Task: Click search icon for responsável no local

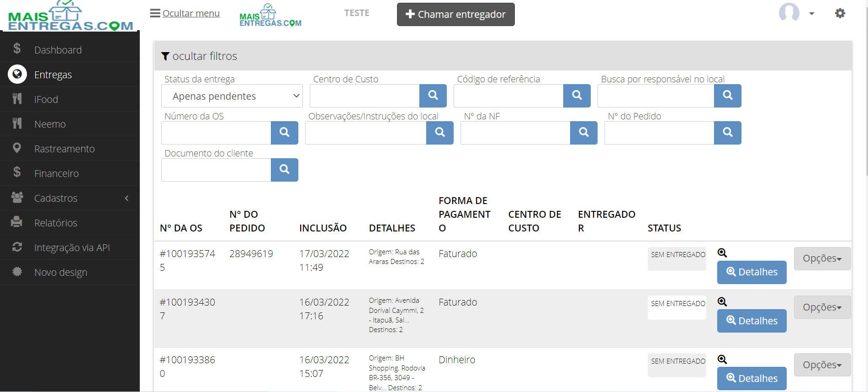Action: tap(728, 96)
